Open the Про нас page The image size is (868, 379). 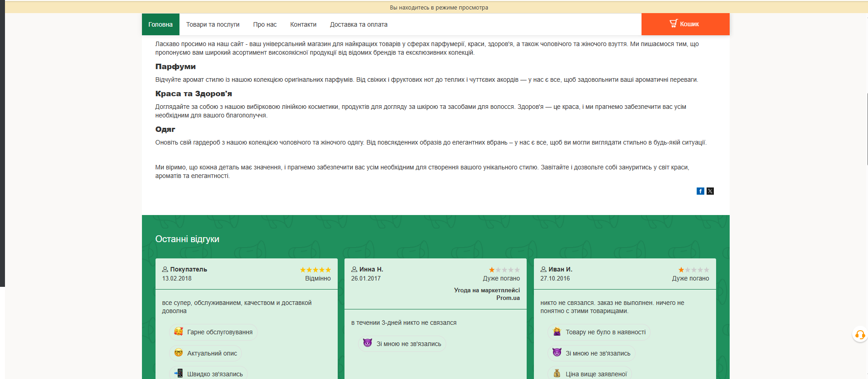tap(264, 24)
